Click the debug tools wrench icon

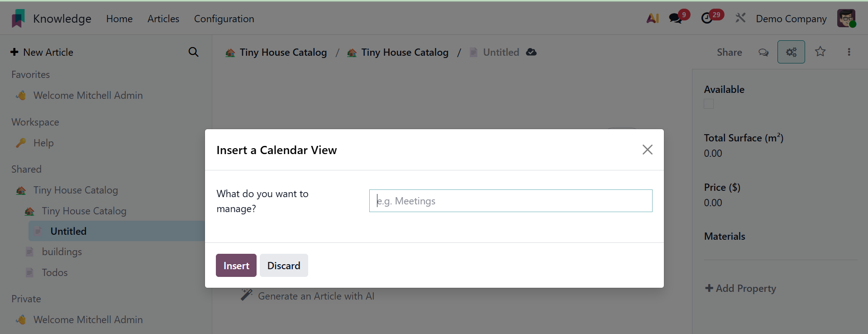click(740, 19)
